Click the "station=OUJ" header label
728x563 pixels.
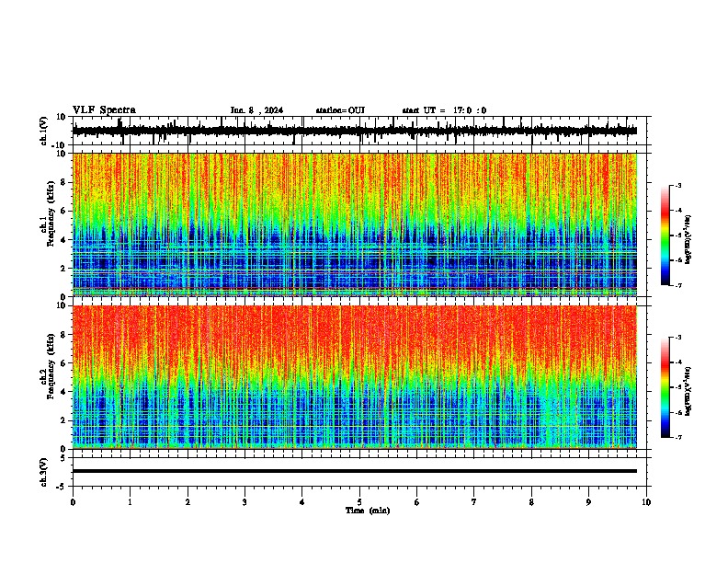[340, 110]
